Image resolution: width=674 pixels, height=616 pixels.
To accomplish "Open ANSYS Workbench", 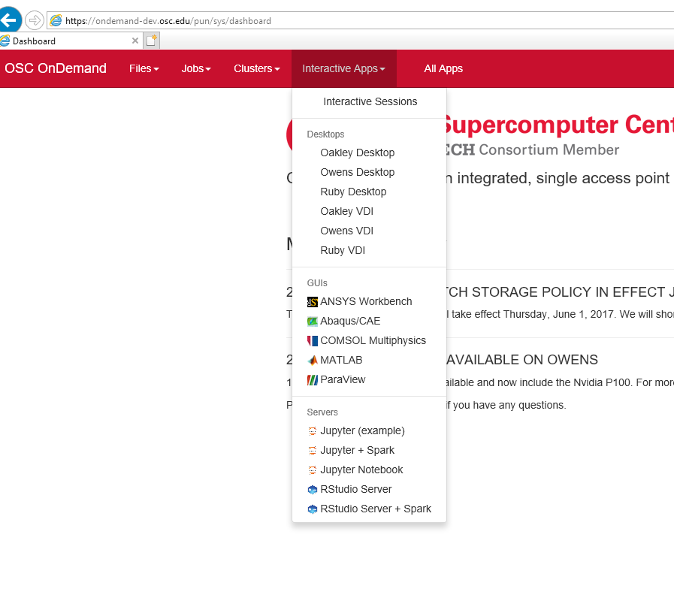I will pyautogui.click(x=366, y=301).
